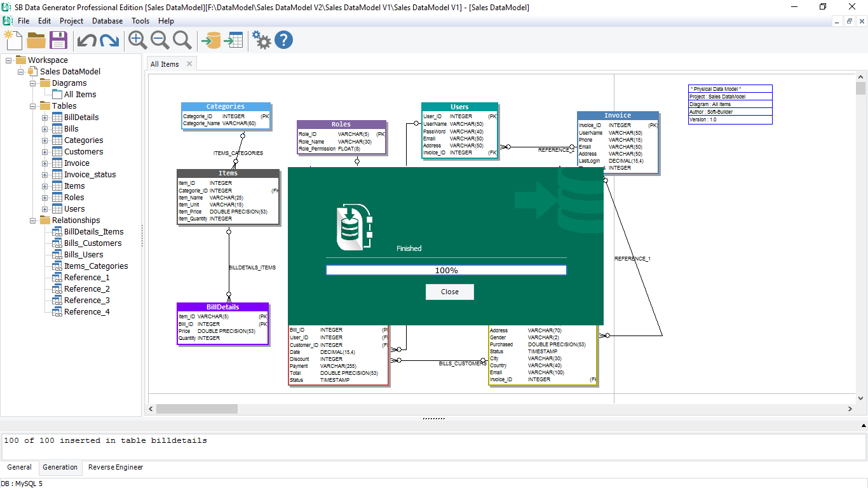This screenshot has width=868, height=488.
Task: Select Bills_Customers relationship in tree
Action: coord(93,243)
